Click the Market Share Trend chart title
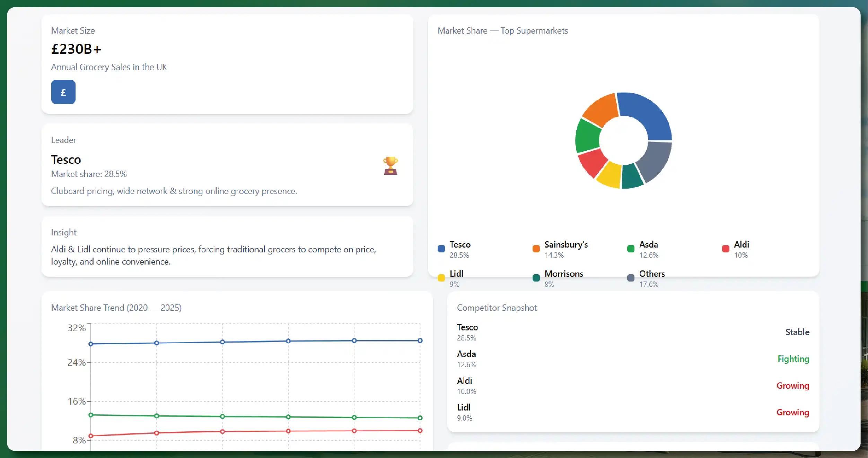This screenshot has height=458, width=868. [116, 308]
